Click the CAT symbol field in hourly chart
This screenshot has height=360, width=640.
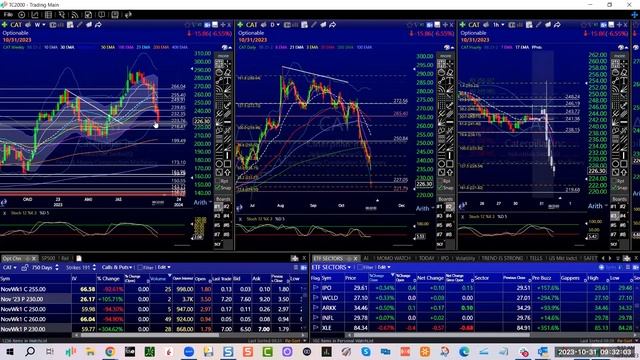tap(474, 25)
